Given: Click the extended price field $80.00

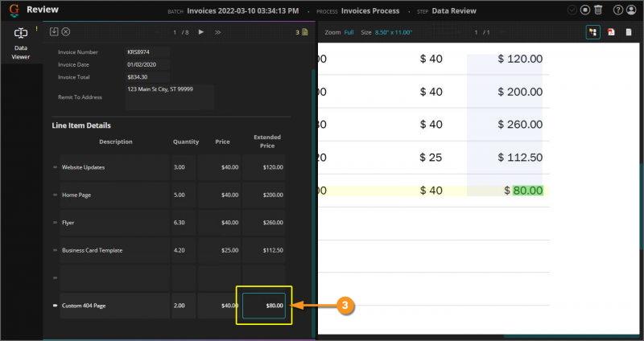Looking at the screenshot, I should 264,306.
